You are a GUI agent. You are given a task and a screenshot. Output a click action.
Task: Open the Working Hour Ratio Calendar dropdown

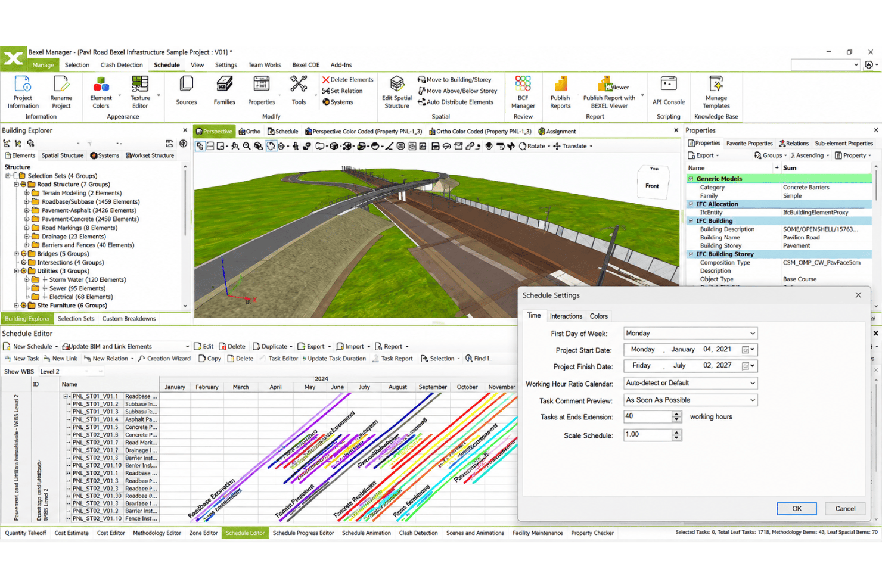[690, 383]
